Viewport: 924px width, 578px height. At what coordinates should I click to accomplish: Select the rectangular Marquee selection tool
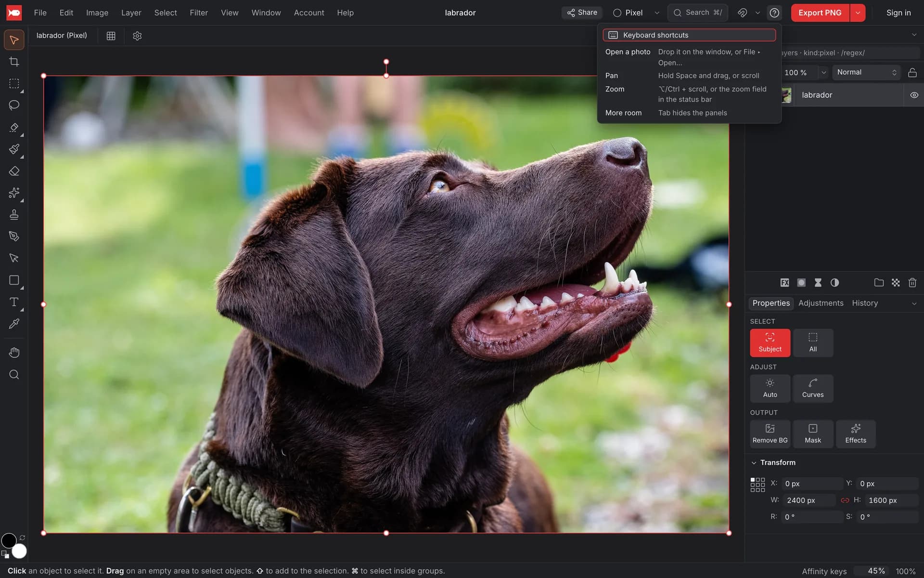pyautogui.click(x=14, y=83)
